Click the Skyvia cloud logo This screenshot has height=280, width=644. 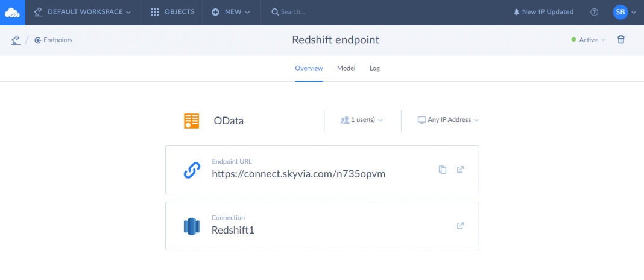(12, 12)
